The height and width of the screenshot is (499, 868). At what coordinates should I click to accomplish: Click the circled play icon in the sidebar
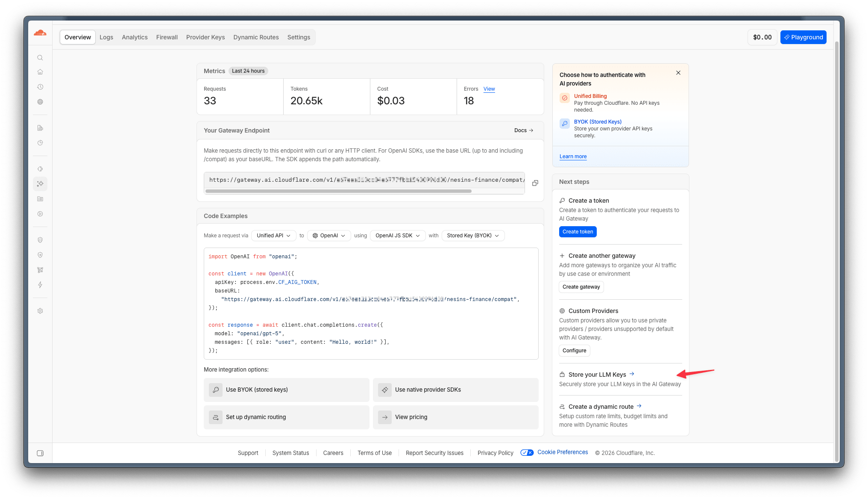(x=40, y=214)
